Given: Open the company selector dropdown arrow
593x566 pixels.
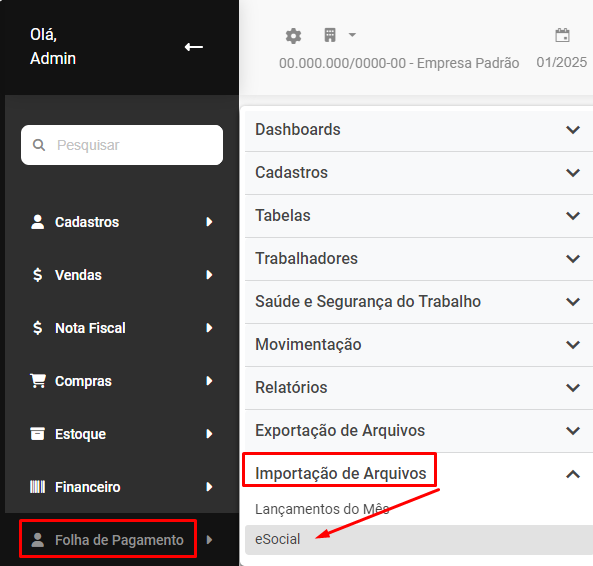Looking at the screenshot, I should (352, 35).
